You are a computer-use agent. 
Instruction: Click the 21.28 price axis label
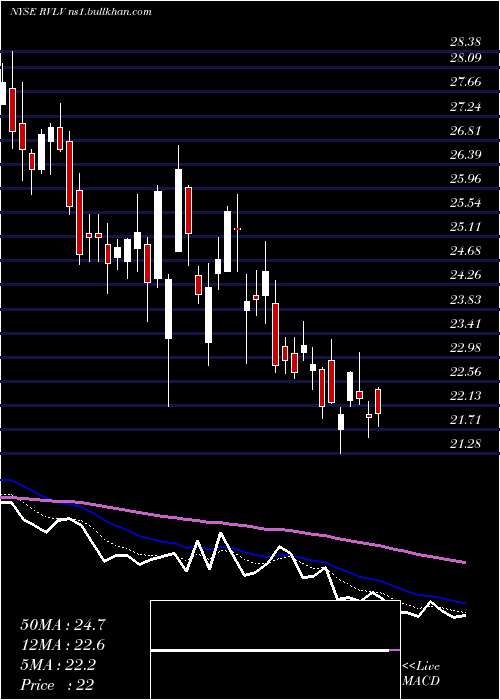[466, 444]
